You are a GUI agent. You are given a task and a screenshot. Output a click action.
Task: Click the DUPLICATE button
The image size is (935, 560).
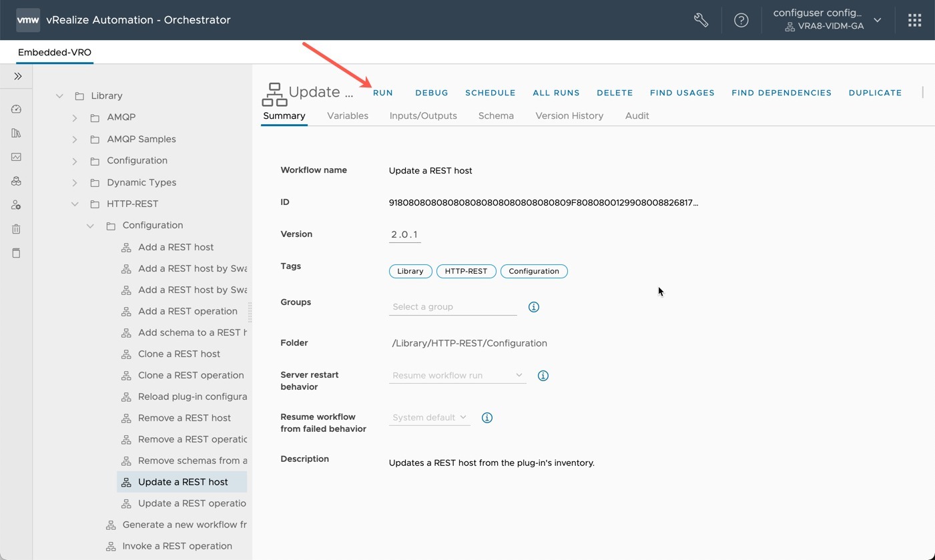click(x=875, y=93)
